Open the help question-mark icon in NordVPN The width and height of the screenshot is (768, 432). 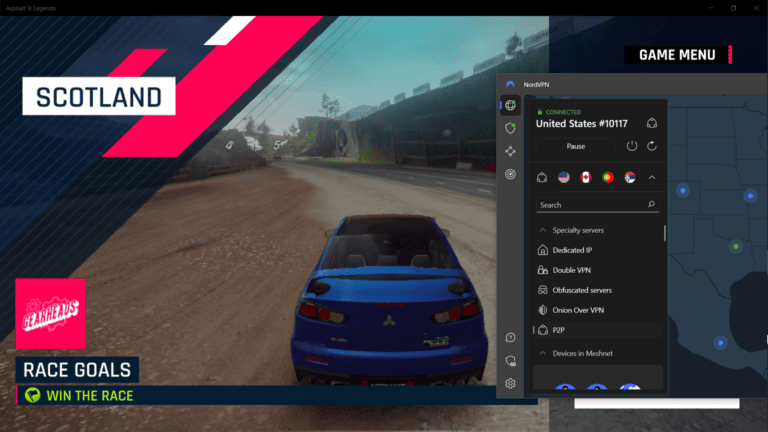(510, 337)
